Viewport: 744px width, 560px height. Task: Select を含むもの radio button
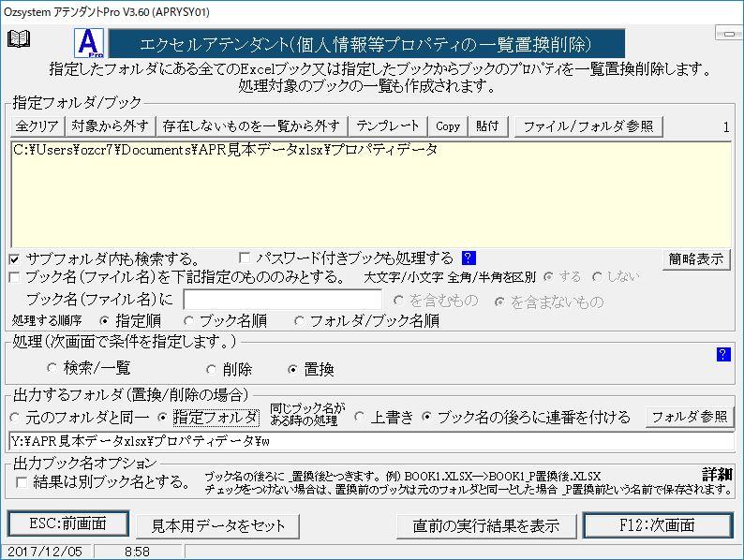pos(399,301)
